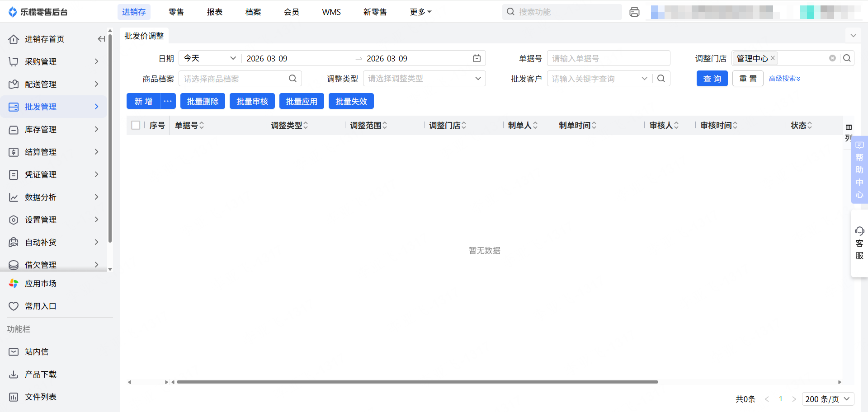Image resolution: width=868 pixels, height=412 pixels.
Task: Switch to the 档案 top menu
Action: click(x=253, y=12)
